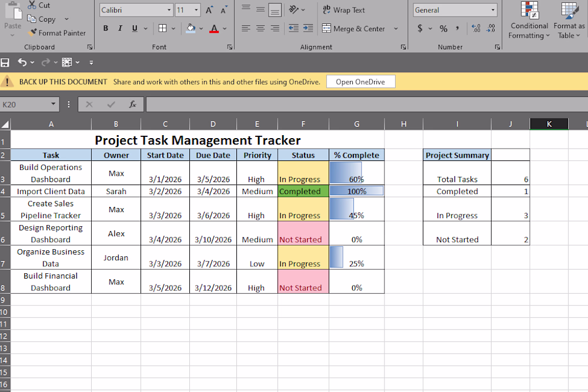Image resolution: width=588 pixels, height=392 pixels.
Task: Save the workbook via floppy icon
Action: 5,62
